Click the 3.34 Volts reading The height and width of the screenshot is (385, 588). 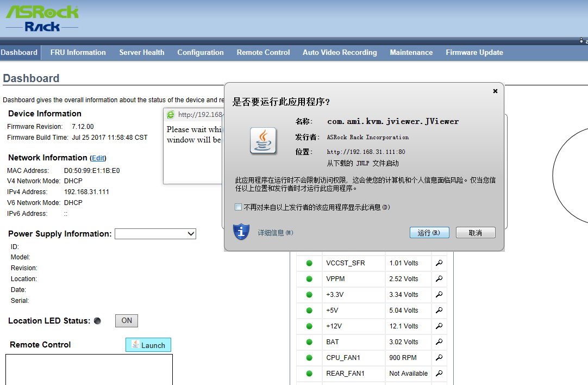click(403, 295)
